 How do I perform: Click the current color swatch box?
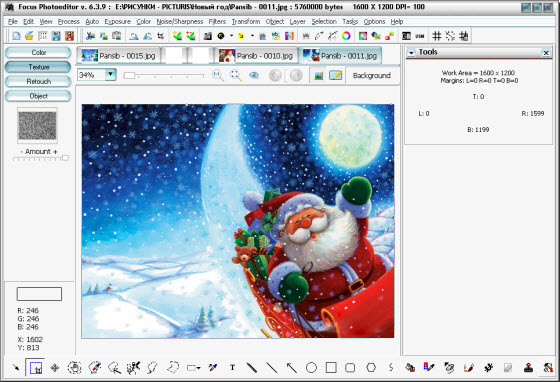[x=39, y=294]
